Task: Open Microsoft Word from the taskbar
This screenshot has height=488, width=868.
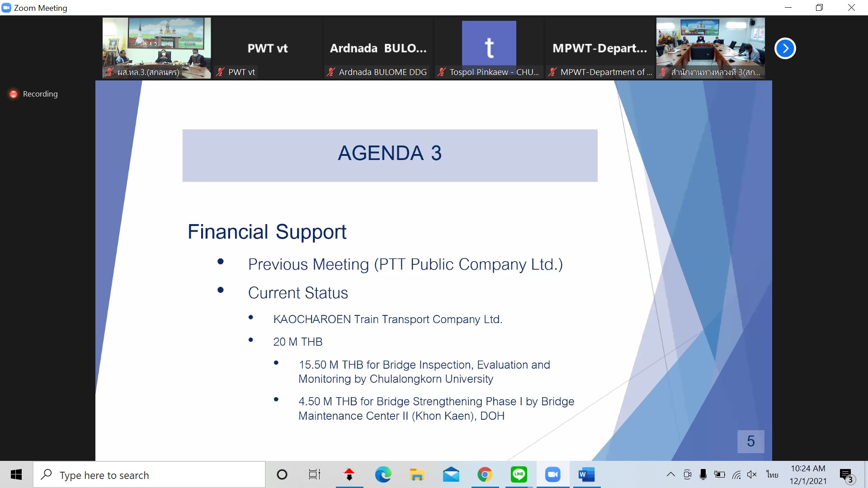Action: [586, 475]
